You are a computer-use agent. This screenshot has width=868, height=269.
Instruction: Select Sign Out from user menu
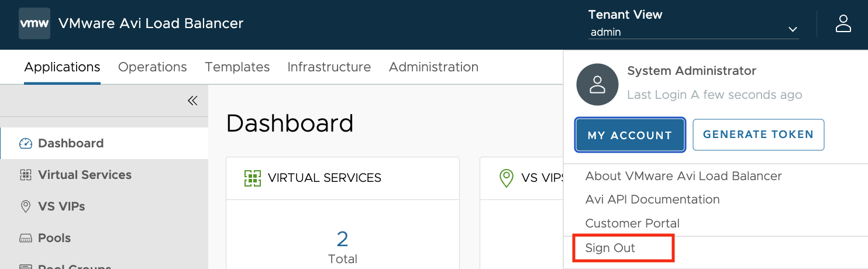[610, 248]
